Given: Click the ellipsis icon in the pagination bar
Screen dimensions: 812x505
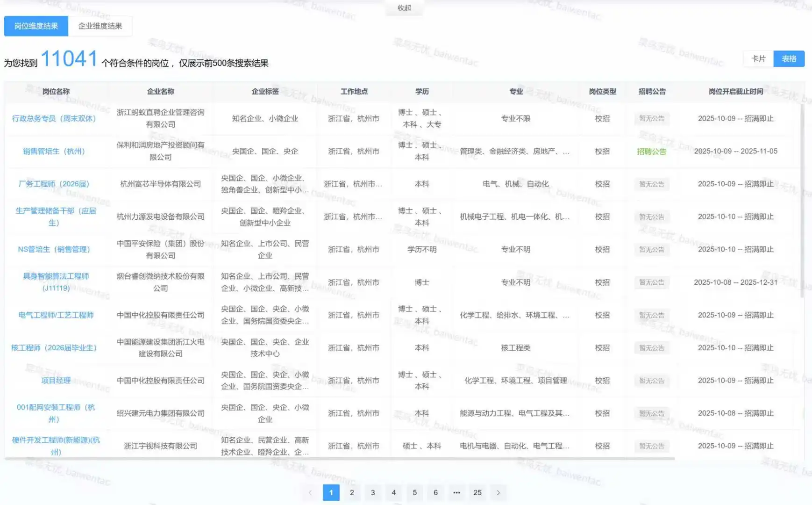Looking at the screenshot, I should click(456, 492).
